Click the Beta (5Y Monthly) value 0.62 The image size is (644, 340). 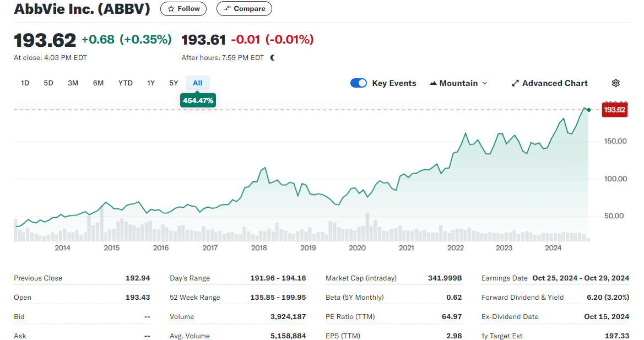(454, 298)
